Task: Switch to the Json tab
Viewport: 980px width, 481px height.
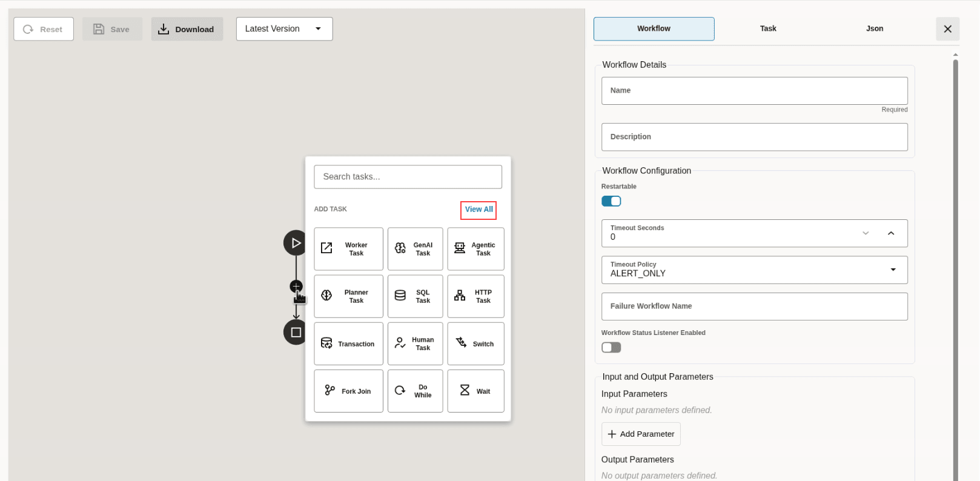Action: [875, 28]
